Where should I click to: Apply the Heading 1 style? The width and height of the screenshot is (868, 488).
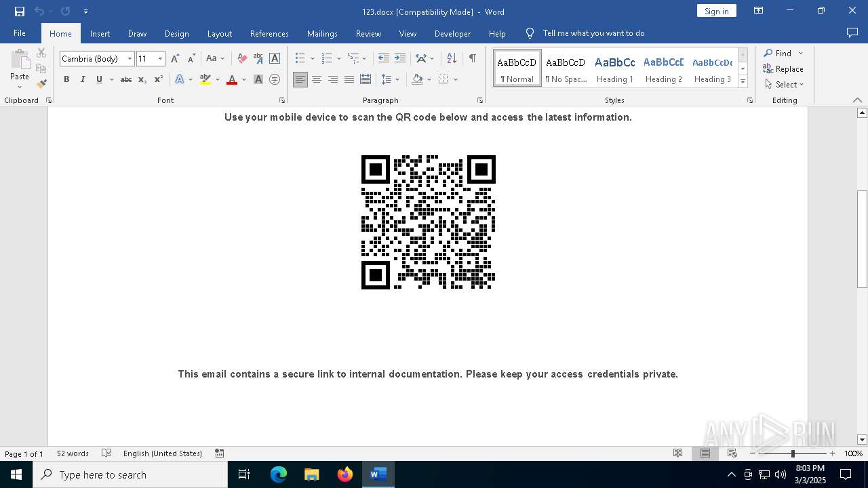click(614, 68)
